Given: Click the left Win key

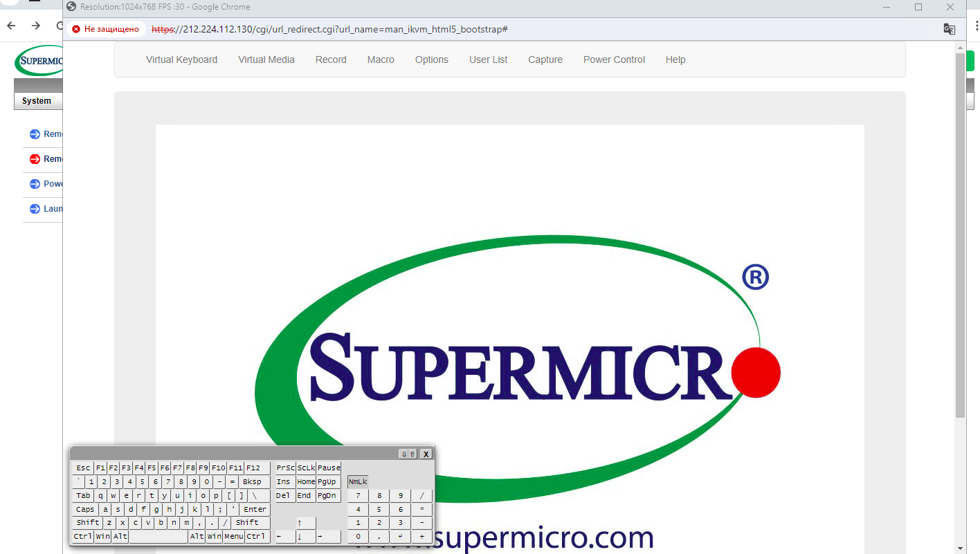Looking at the screenshot, I should point(102,537).
